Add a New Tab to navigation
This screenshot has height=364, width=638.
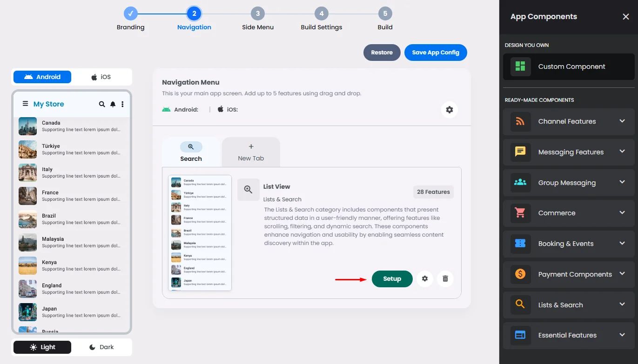pos(251,152)
